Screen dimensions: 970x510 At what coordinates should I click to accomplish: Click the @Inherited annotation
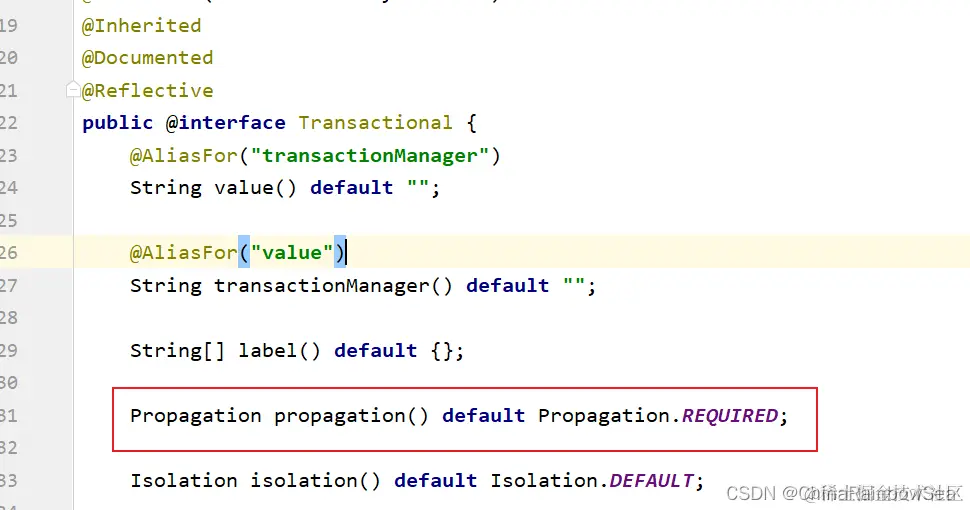142,26
